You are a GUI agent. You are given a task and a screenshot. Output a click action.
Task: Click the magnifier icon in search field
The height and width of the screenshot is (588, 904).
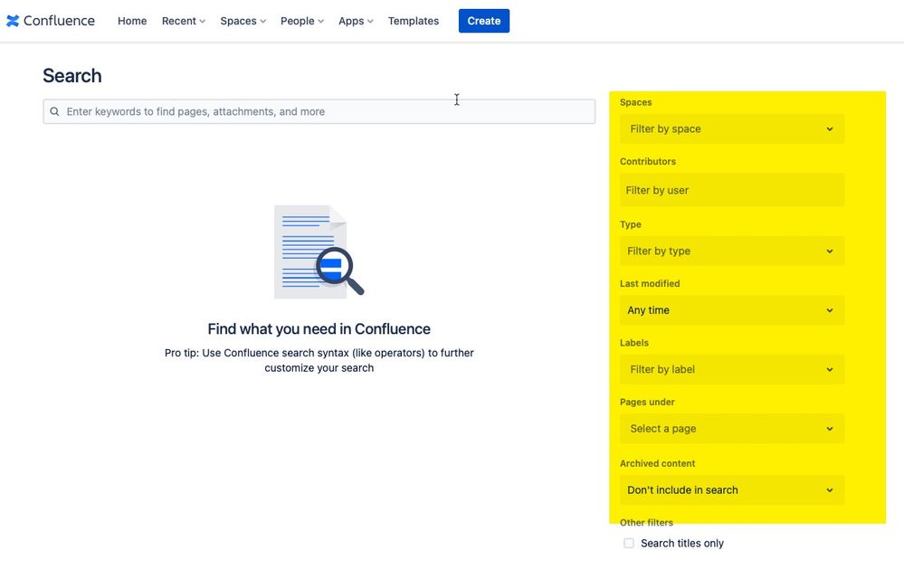click(55, 111)
